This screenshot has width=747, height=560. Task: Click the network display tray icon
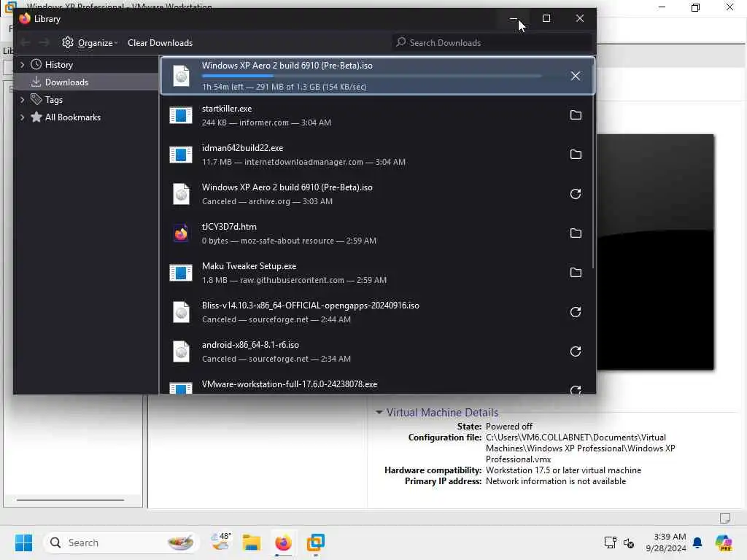tap(611, 542)
